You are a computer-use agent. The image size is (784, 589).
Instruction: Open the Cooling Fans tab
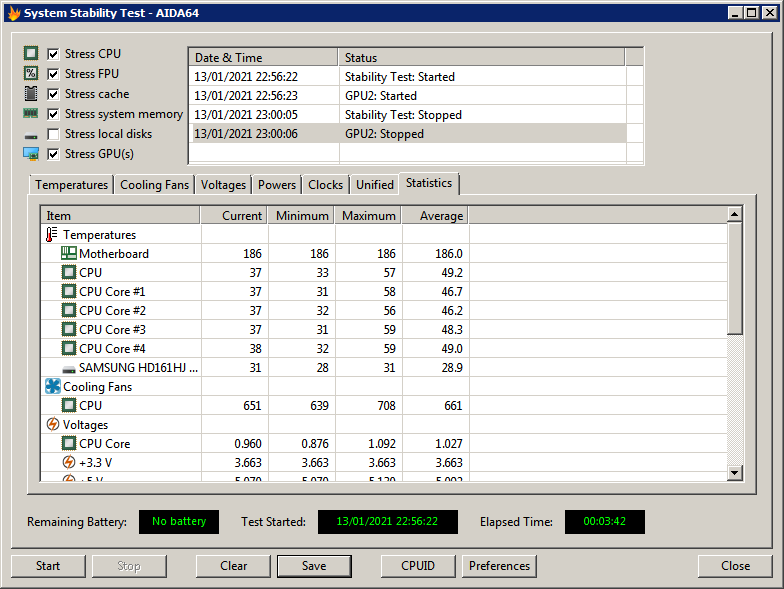click(154, 184)
